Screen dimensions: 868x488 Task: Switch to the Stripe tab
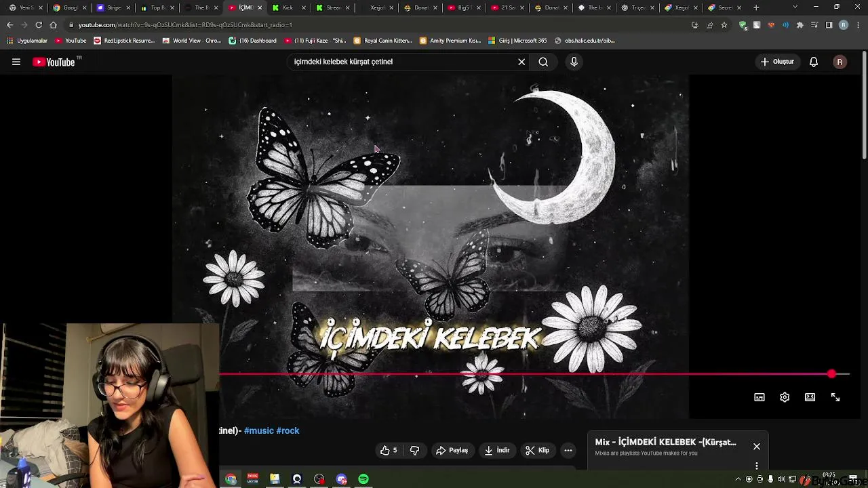[x=113, y=7]
